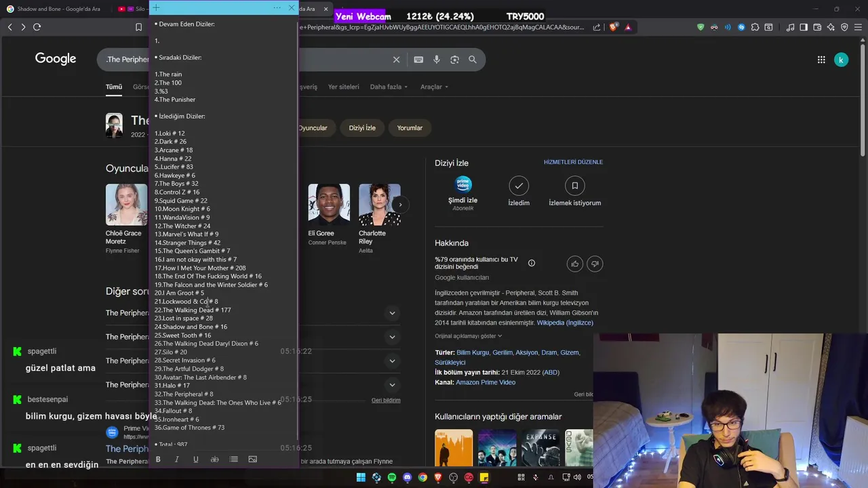Open the sticky note three-dot menu
The image size is (868, 488).
(x=277, y=7)
